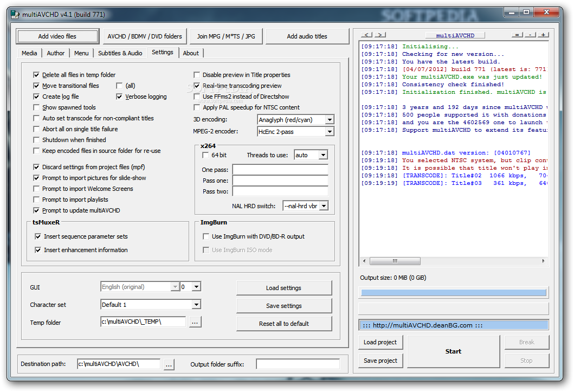The image size is (574, 392).
Task: Open Threads to use dropdown
Action: tap(323, 155)
